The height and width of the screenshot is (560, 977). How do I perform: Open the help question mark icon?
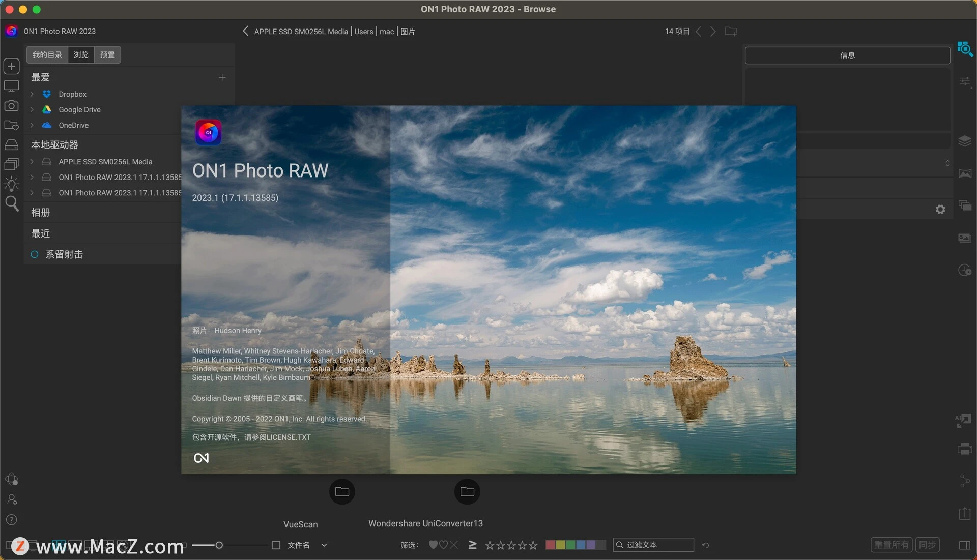pyautogui.click(x=11, y=520)
